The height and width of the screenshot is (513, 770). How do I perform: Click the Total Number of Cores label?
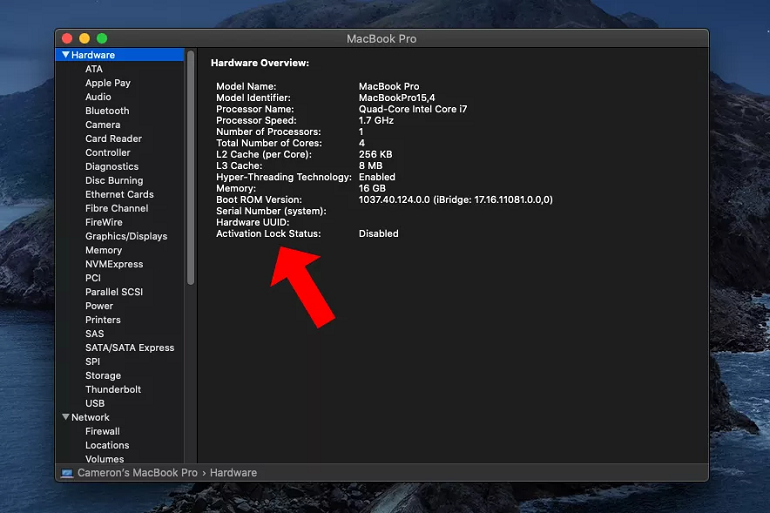coord(269,143)
